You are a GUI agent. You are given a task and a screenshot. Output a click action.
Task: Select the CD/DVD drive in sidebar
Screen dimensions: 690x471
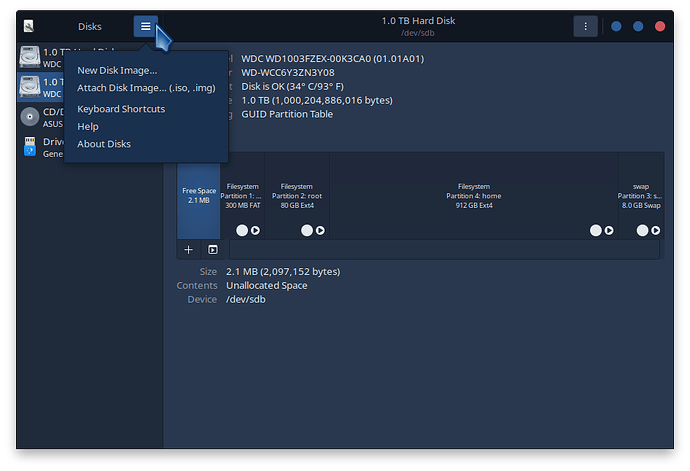pyautogui.click(x=41, y=117)
